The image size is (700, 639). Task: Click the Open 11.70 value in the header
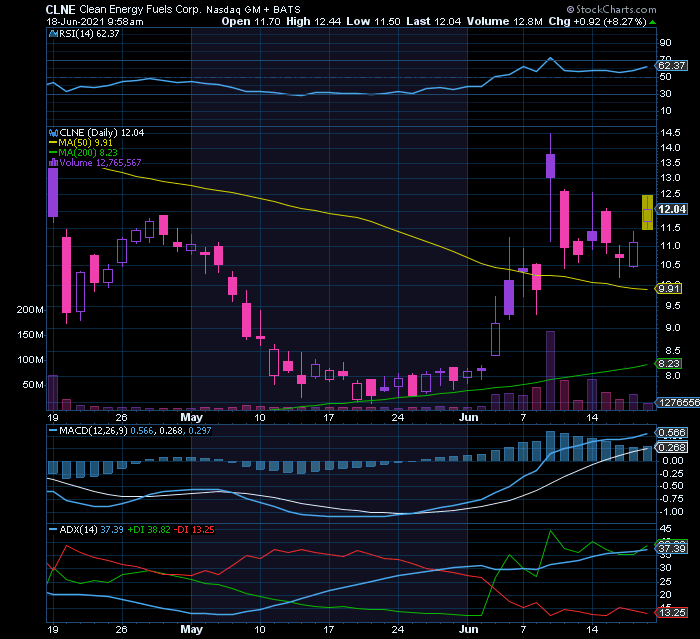point(251,21)
